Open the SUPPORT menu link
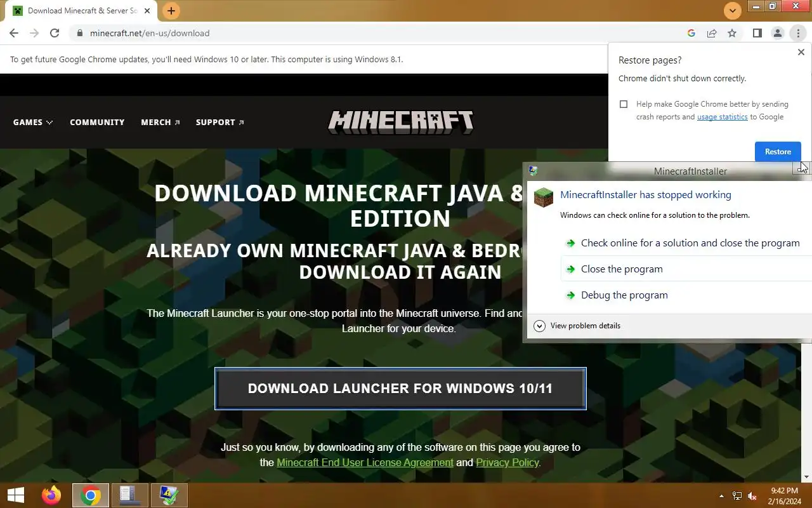Image resolution: width=812 pixels, height=508 pixels. click(220, 122)
